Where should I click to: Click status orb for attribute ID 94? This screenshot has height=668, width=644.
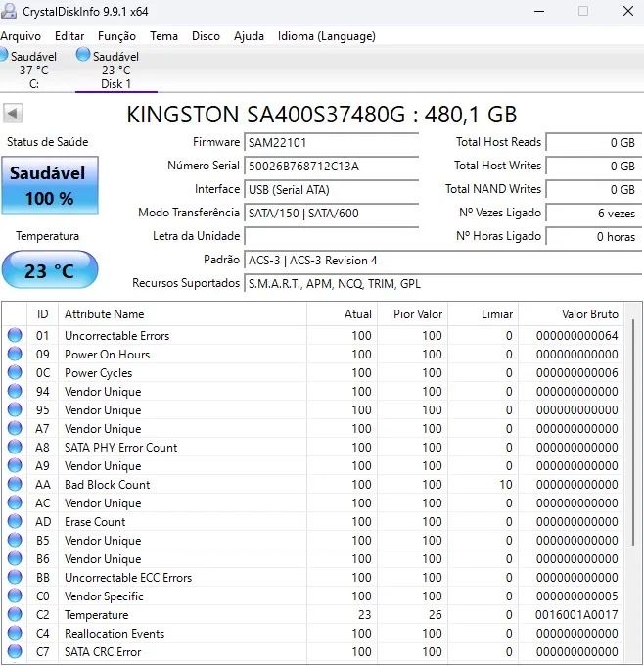tap(15, 391)
